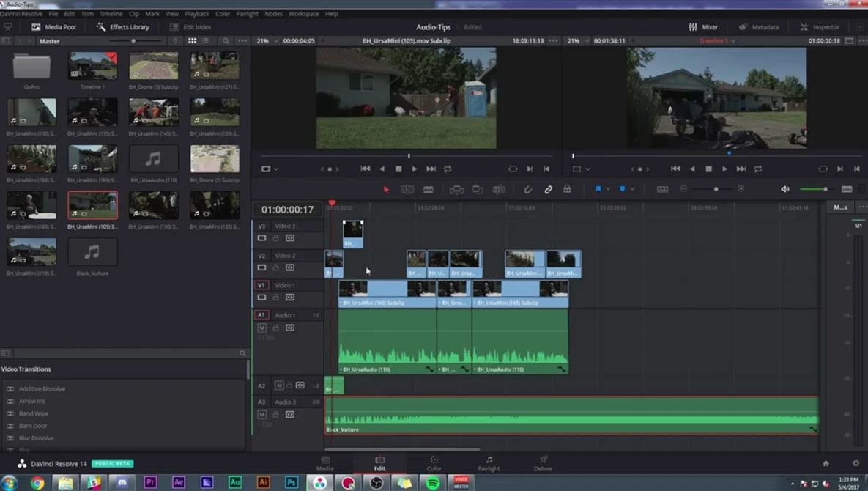Image resolution: width=868 pixels, height=491 pixels.
Task: Toggle loop playback in the timeline viewer
Action: 758,169
